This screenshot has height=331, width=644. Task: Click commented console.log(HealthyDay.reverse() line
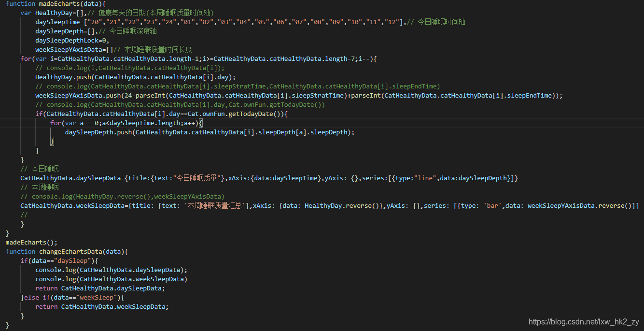[x=123, y=197]
